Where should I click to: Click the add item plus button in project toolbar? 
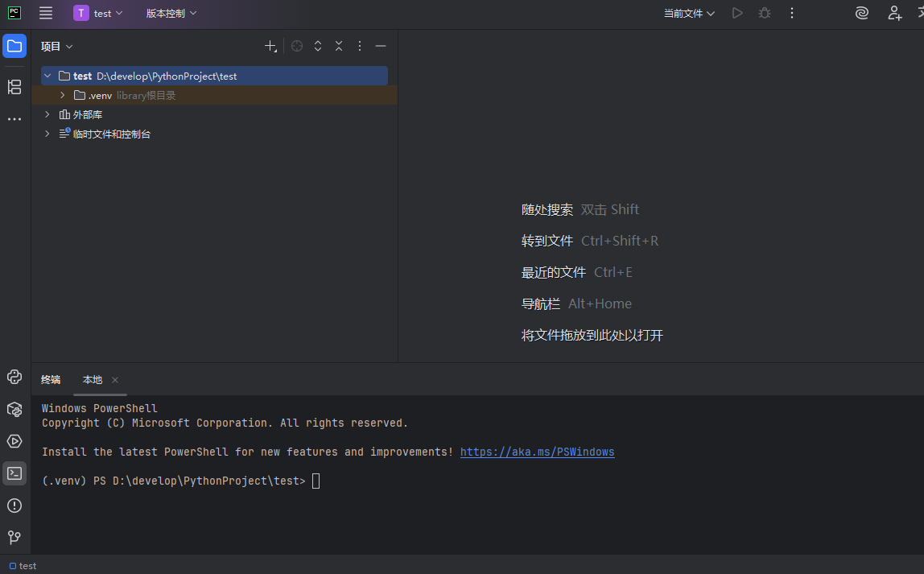(270, 46)
